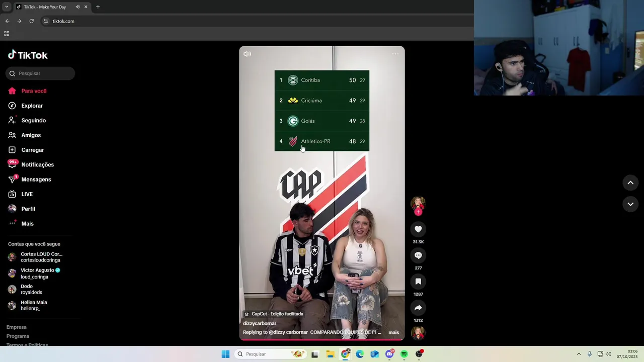
Task: Open Spotify from the taskbar
Action: [x=404, y=354]
